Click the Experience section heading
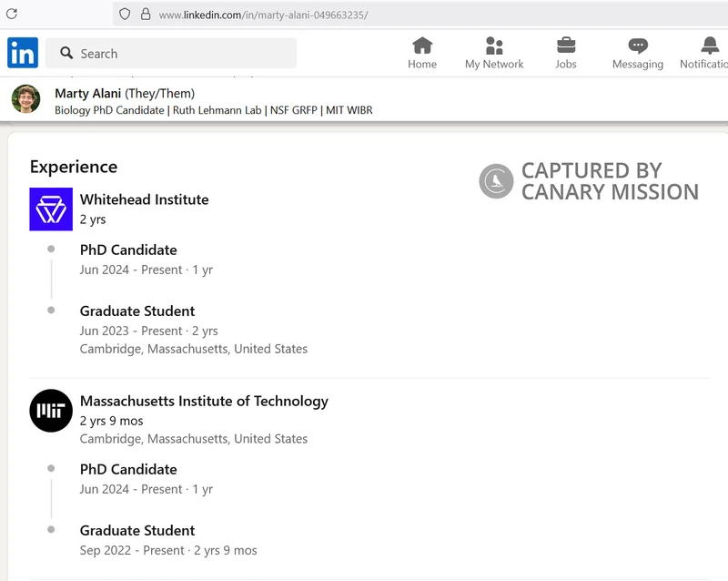Viewport: 728px width, 581px height. point(74,167)
